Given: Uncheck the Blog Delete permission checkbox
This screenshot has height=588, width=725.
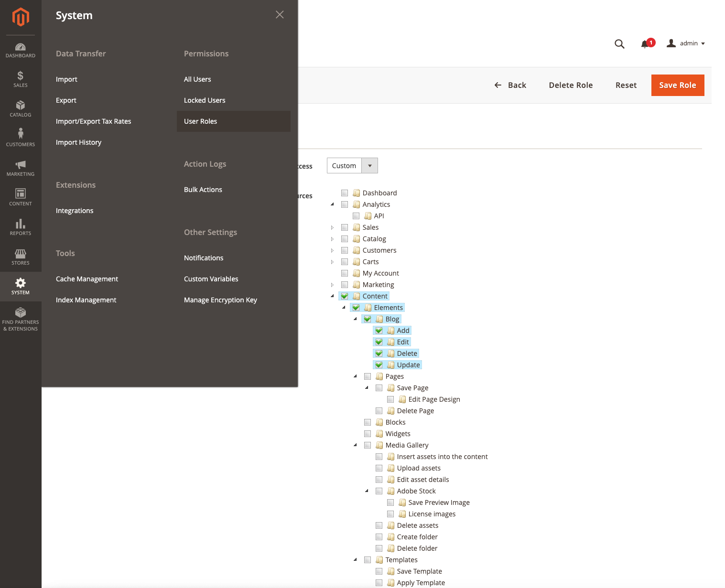Looking at the screenshot, I should click(x=379, y=353).
